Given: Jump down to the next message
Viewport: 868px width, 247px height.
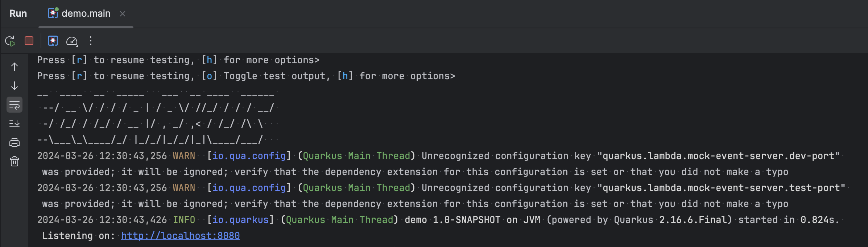Looking at the screenshot, I should point(14,86).
